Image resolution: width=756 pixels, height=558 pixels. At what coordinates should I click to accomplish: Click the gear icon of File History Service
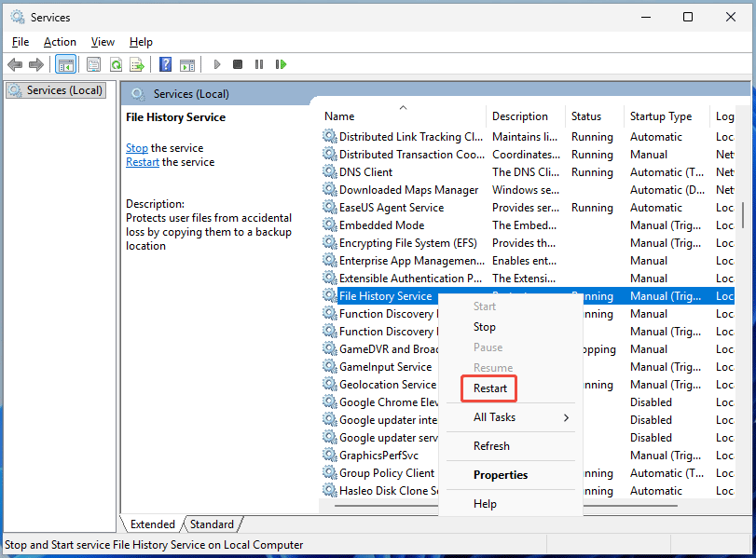coord(330,295)
